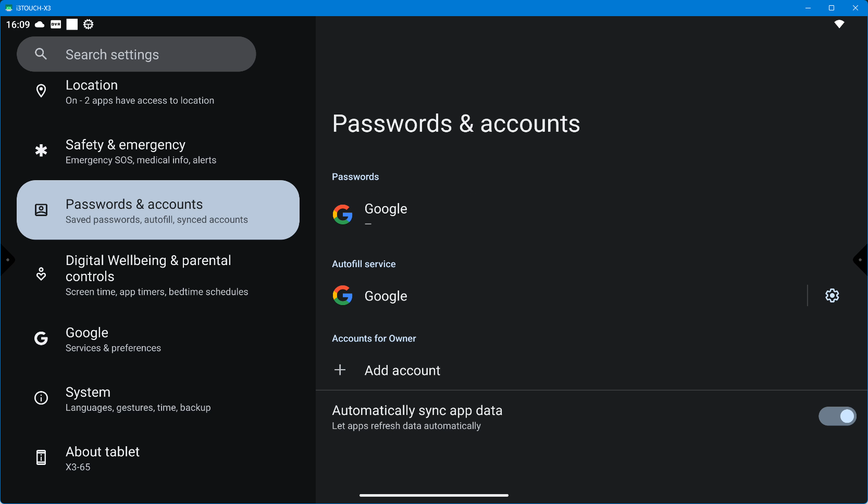The height and width of the screenshot is (504, 868).
Task: Click the bottom navigation gesture bar
Action: click(433, 495)
